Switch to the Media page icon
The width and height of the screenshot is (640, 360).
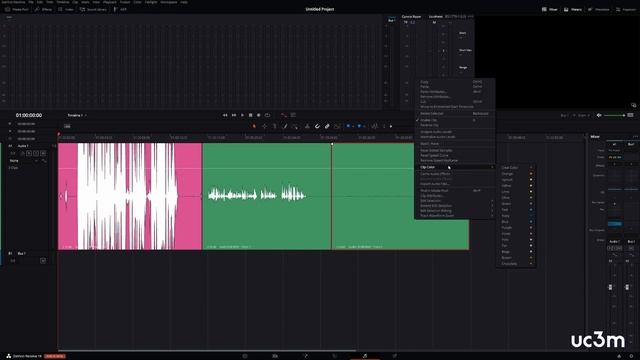245,356
